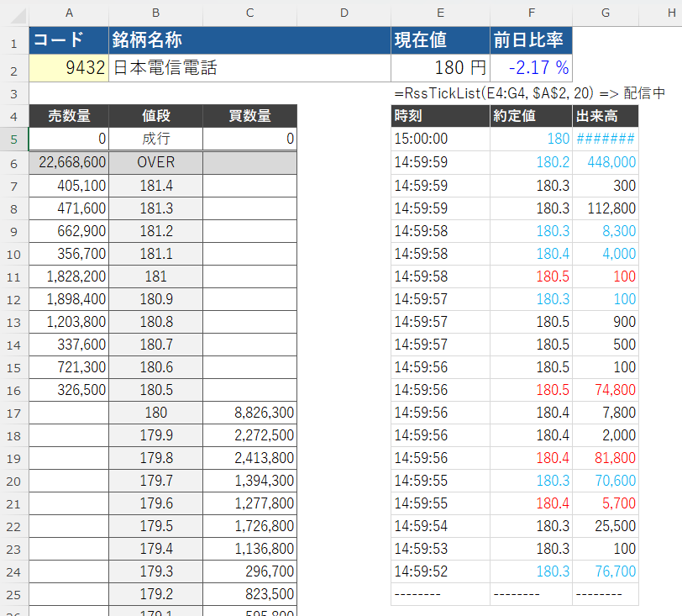This screenshot has width=682, height=616.
Task: Select column D header
Action: (x=344, y=13)
